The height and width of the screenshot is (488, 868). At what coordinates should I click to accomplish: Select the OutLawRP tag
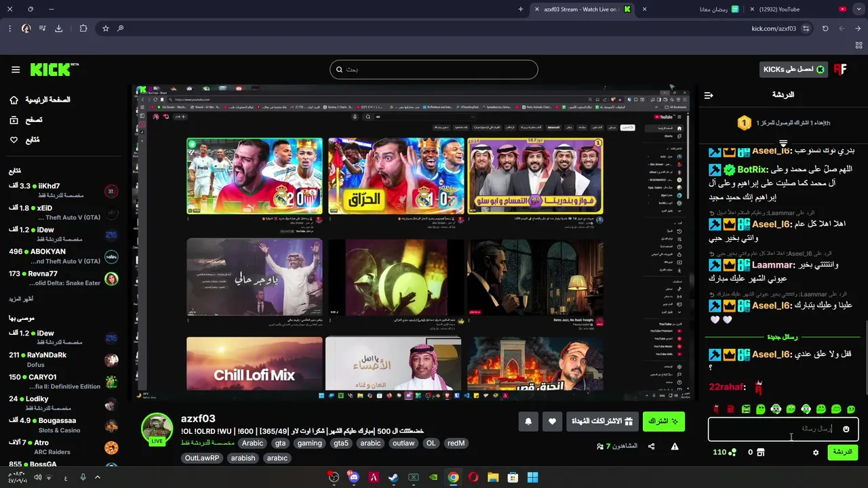pos(202,458)
